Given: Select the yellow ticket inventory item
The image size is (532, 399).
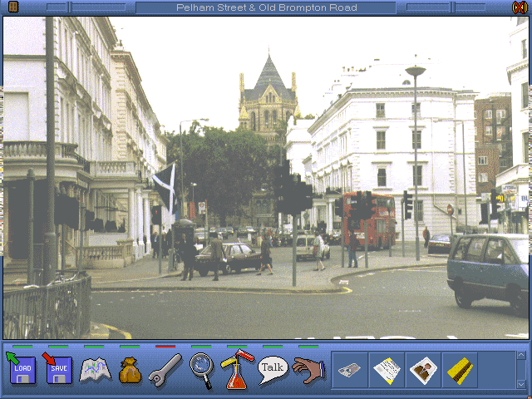Looking at the screenshot, I should 460,370.
